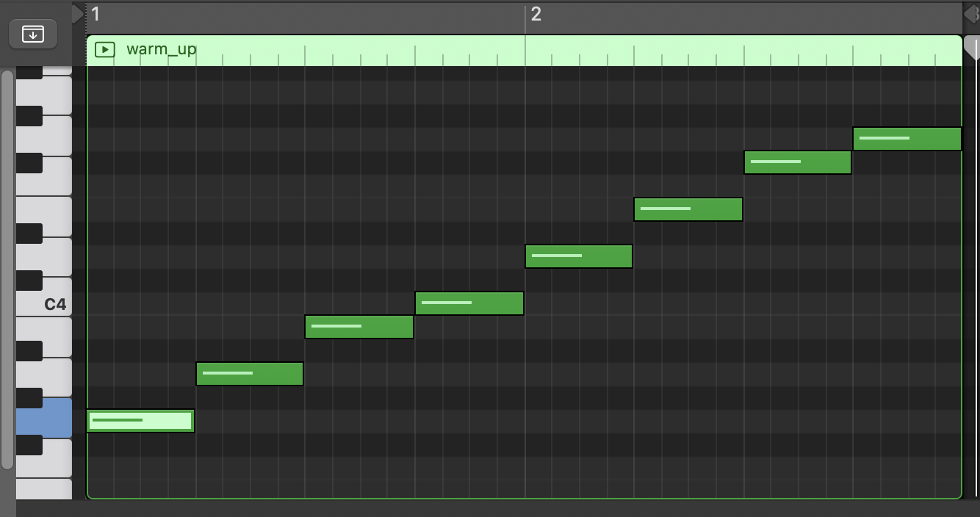Click the F#3 black key below the blue key
The image size is (980, 517).
tap(29, 445)
